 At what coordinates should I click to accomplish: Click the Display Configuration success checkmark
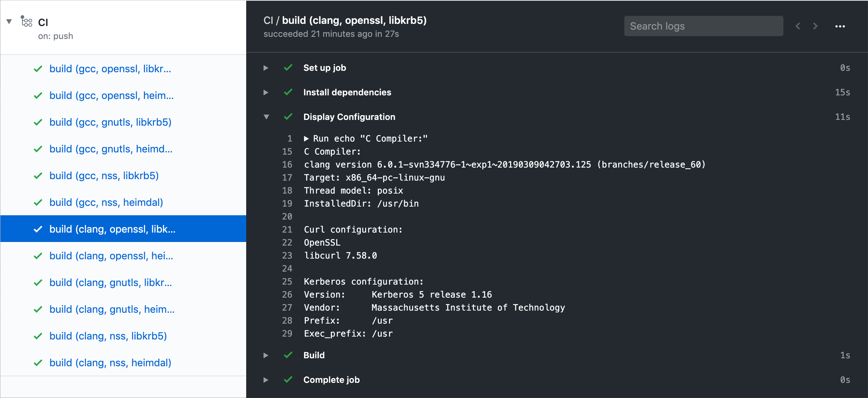point(288,117)
